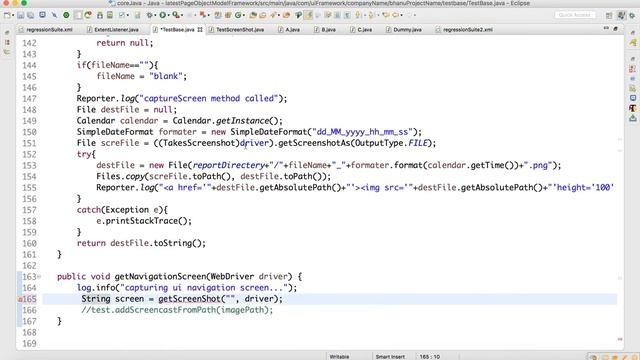Open the Debug configurations dropdown arrow

tap(156, 15)
